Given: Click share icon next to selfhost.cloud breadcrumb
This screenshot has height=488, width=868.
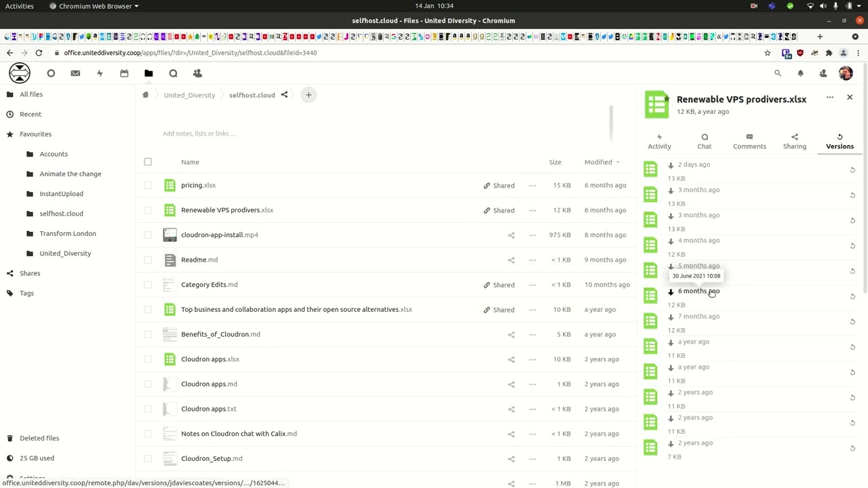Looking at the screenshot, I should 284,95.
